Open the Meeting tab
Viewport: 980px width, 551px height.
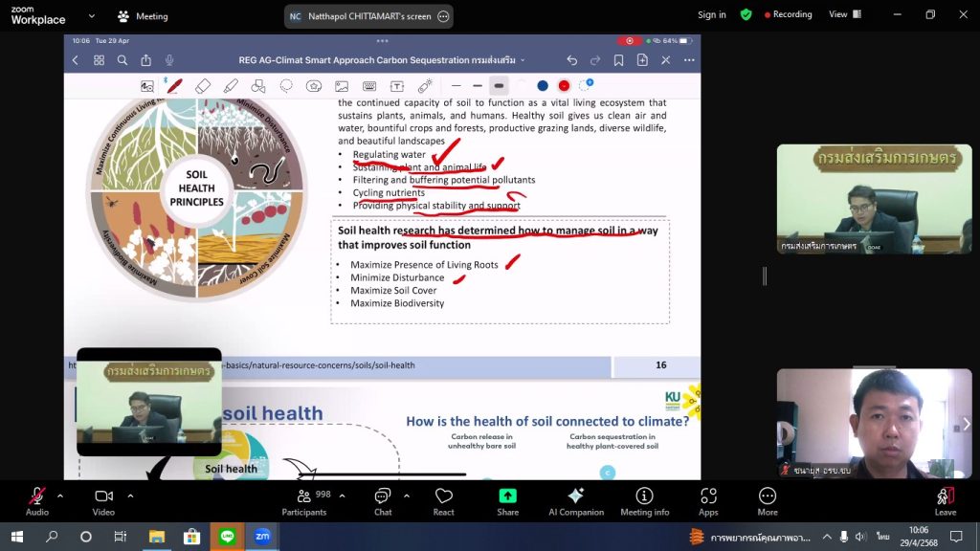pyautogui.click(x=143, y=16)
